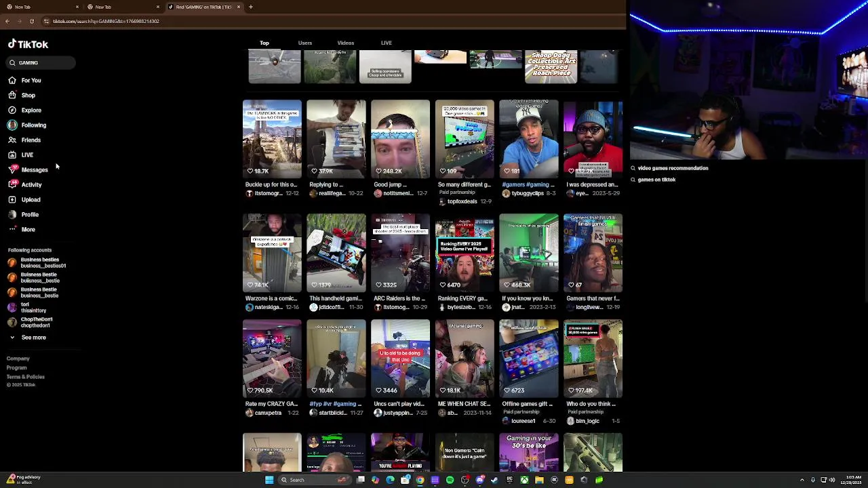Click the taskbar Search box
868x488 pixels.
click(x=315, y=480)
